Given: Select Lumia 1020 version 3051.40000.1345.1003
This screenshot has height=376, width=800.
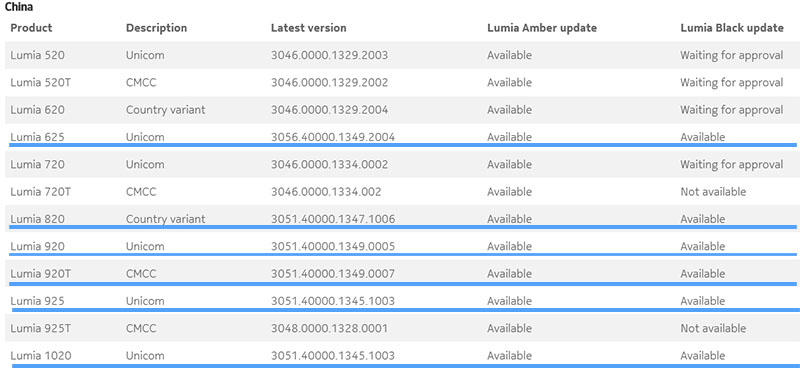Looking at the screenshot, I should click(333, 356).
